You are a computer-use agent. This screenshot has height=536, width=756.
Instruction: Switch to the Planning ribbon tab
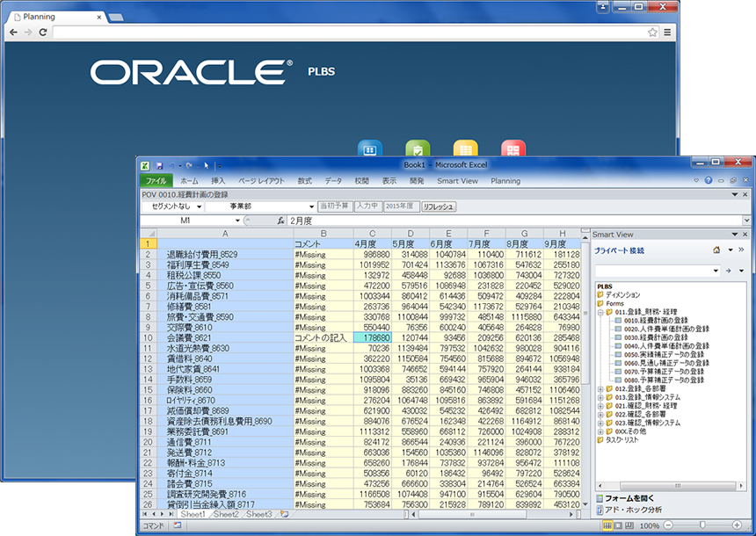point(506,181)
